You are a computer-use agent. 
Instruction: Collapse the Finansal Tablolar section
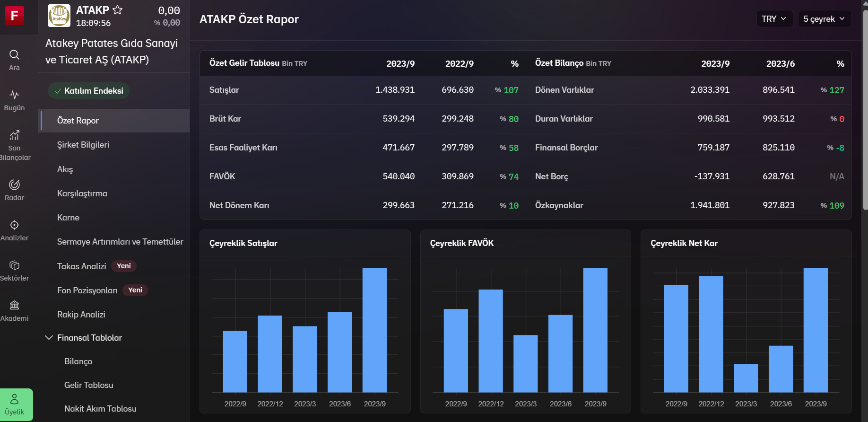[49, 338]
